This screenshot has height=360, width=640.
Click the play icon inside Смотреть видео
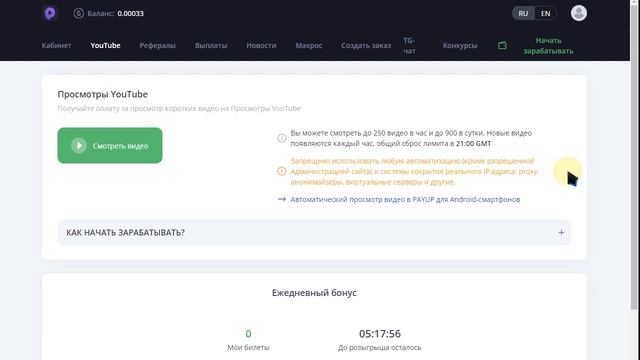pos(79,146)
